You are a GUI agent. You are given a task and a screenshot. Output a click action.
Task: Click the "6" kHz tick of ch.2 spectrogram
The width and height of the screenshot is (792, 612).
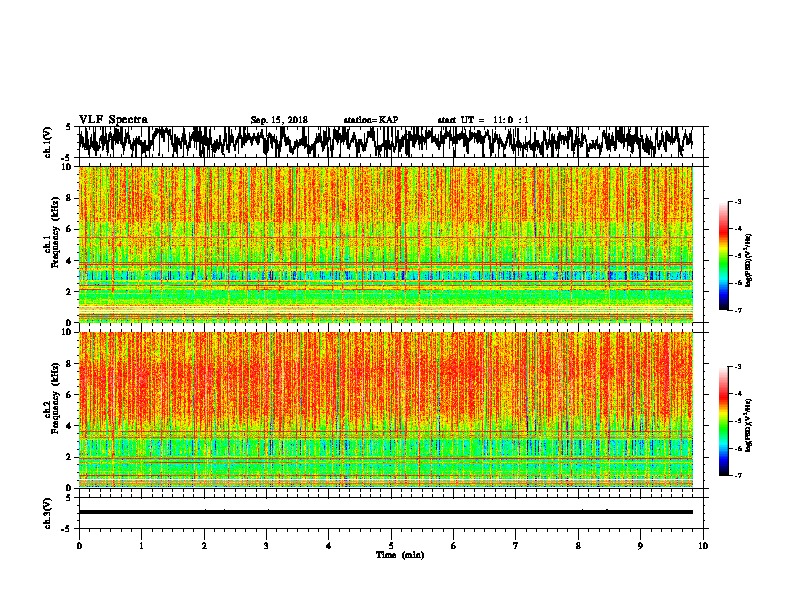pos(71,395)
